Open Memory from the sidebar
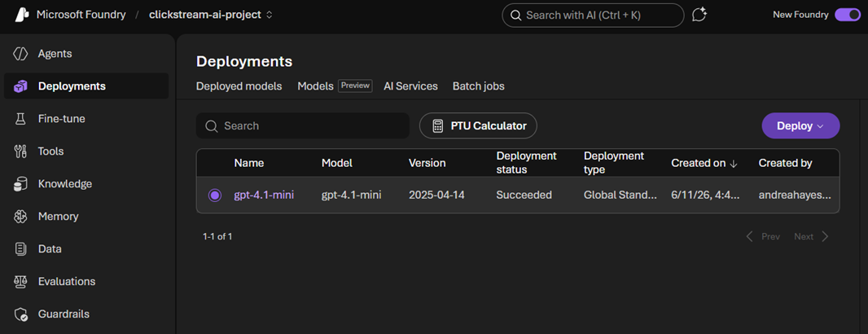The height and width of the screenshot is (334, 868). (85, 216)
